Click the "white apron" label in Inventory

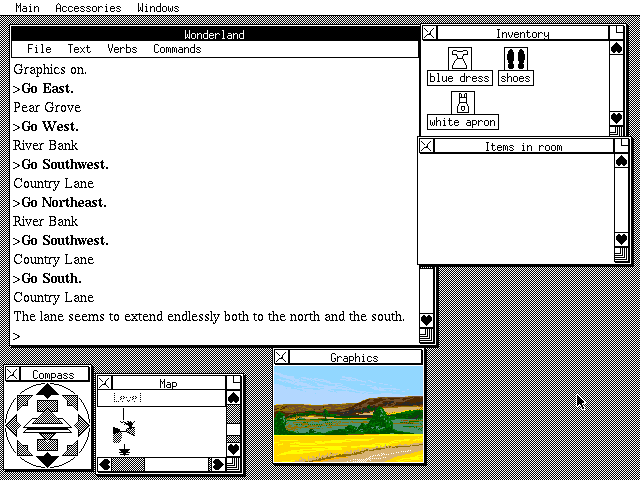(x=463, y=122)
